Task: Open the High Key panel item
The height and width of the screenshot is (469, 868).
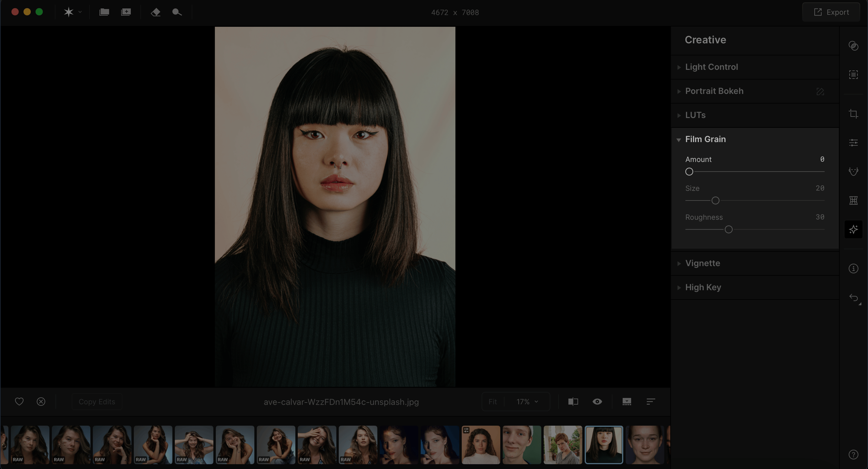Action: click(703, 287)
